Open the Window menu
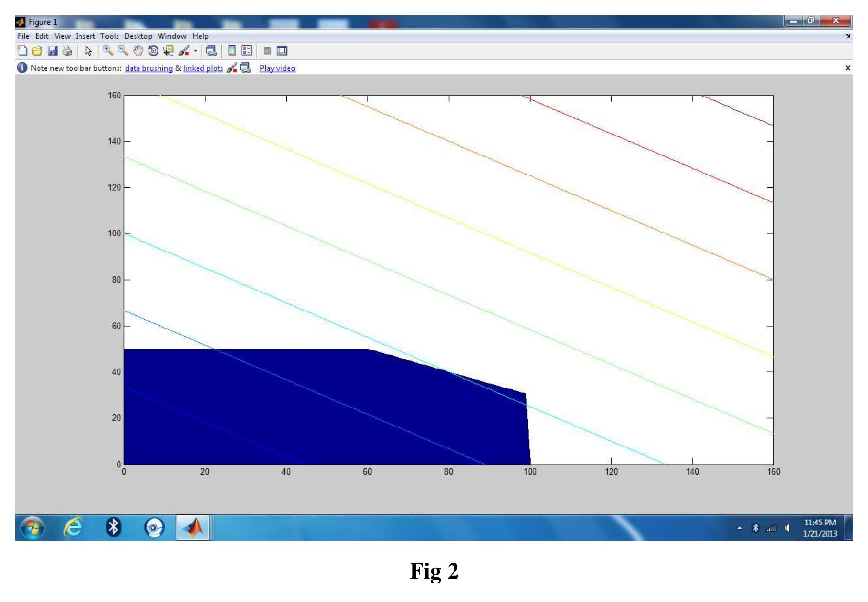 [x=172, y=36]
